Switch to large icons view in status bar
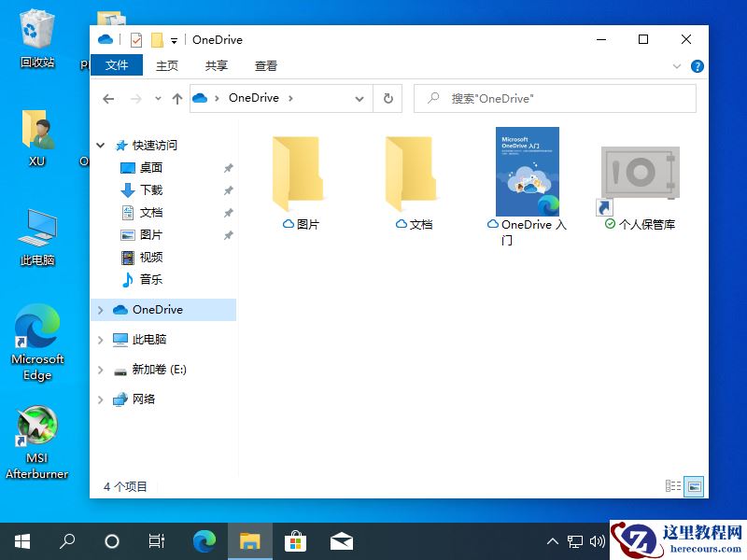Image resolution: width=747 pixels, height=560 pixels. click(x=693, y=486)
